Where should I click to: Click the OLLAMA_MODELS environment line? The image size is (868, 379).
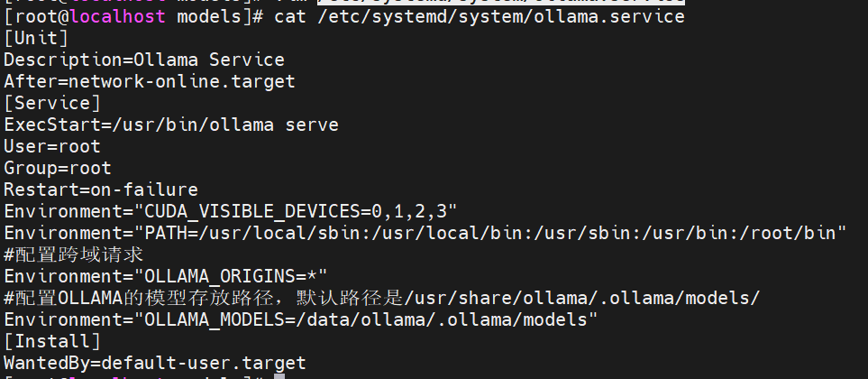coord(301,319)
